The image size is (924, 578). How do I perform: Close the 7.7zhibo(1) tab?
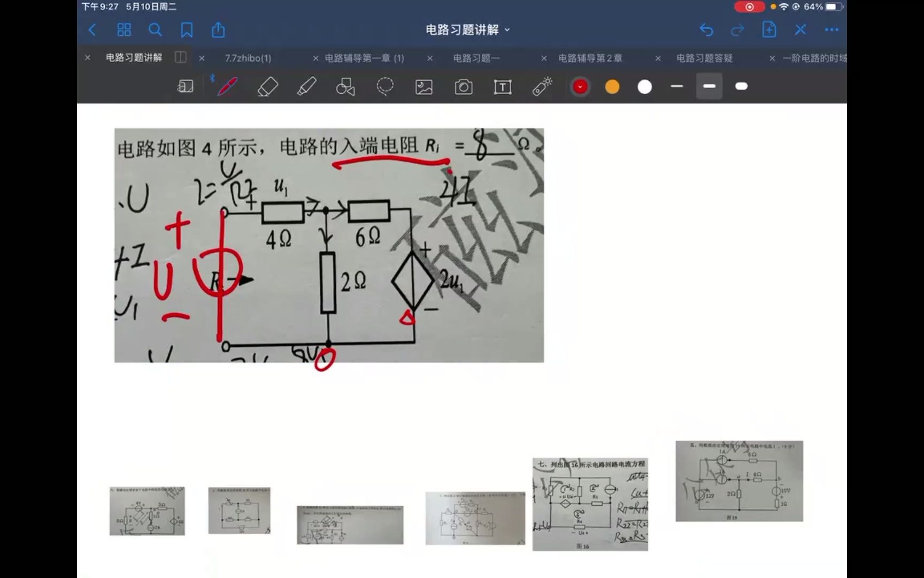(202, 58)
